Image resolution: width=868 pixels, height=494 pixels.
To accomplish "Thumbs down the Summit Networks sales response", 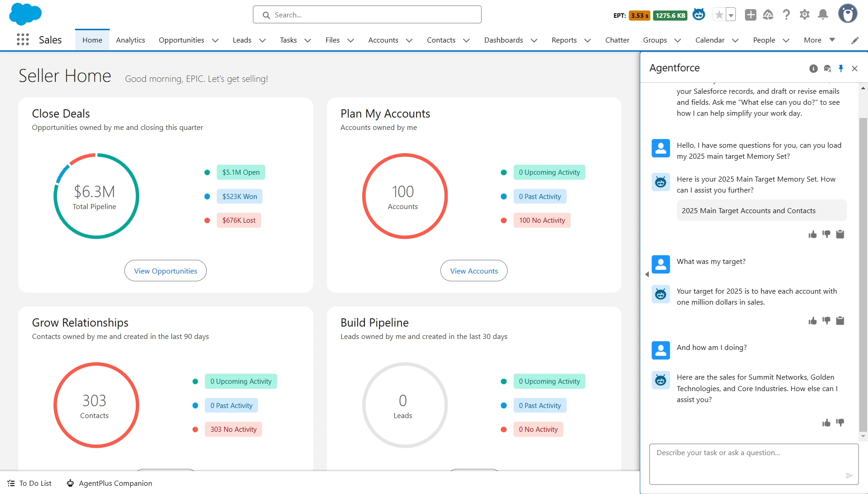I will pyautogui.click(x=840, y=423).
